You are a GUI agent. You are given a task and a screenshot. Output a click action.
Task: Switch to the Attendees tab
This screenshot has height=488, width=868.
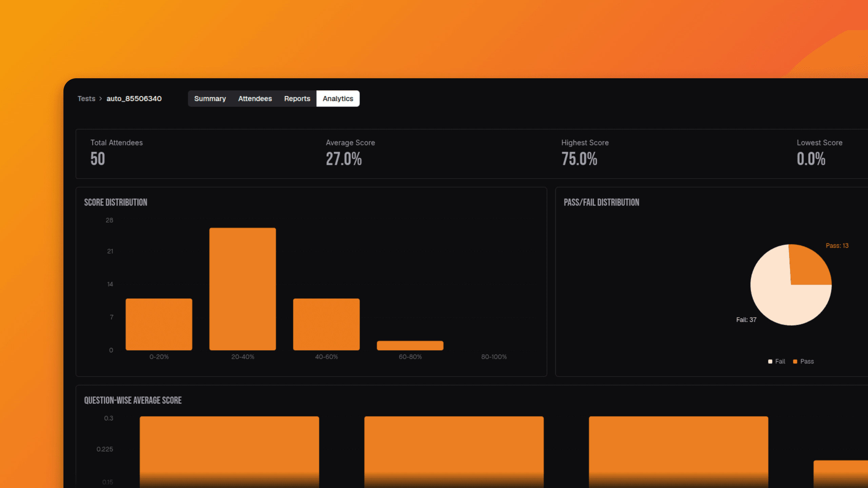(255, 99)
